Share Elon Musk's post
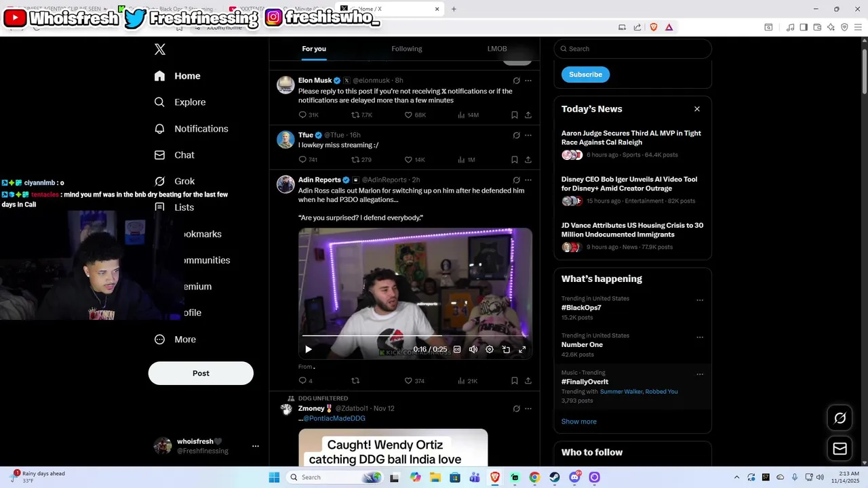Screen dimensions: 868x488 pyautogui.click(x=528, y=115)
